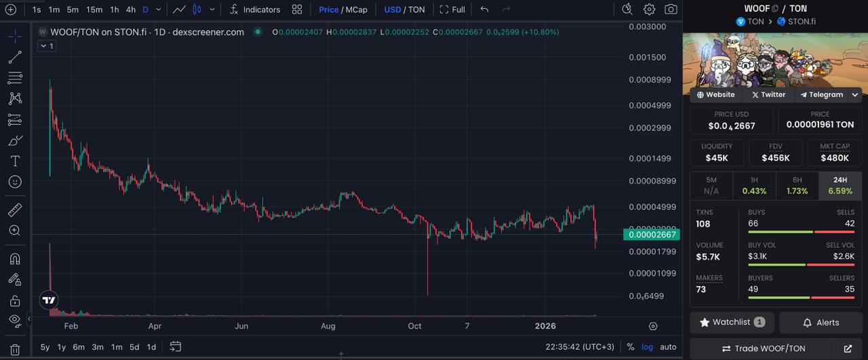Open the time axis settings gear
Screen dimensions: 868x360
[x=653, y=326]
